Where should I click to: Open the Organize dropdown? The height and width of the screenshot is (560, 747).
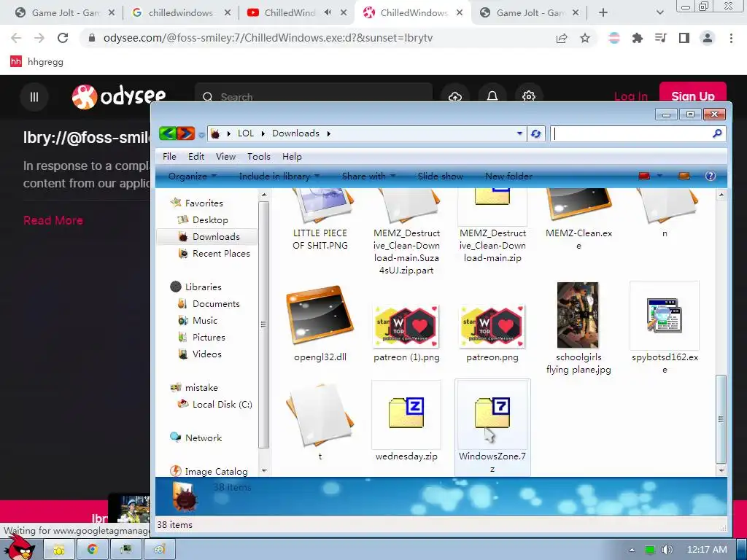tap(192, 176)
